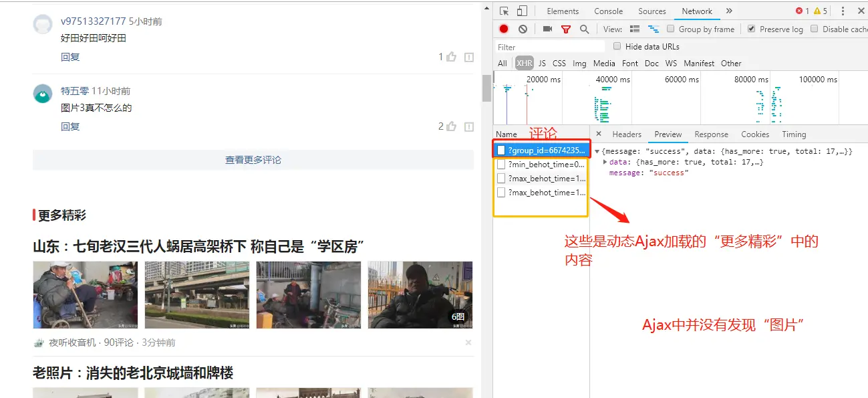Filter requests by JS type
This screenshot has width=868, height=398.
tap(542, 64)
